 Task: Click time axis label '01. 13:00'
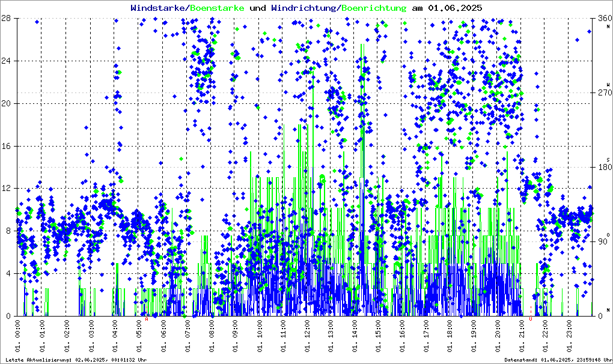(331, 336)
